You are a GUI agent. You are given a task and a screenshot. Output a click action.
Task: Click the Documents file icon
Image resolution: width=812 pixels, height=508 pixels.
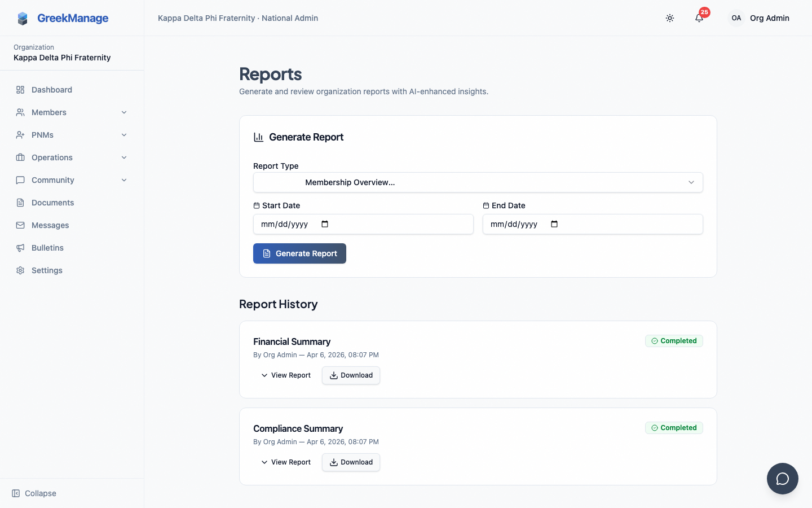20,203
